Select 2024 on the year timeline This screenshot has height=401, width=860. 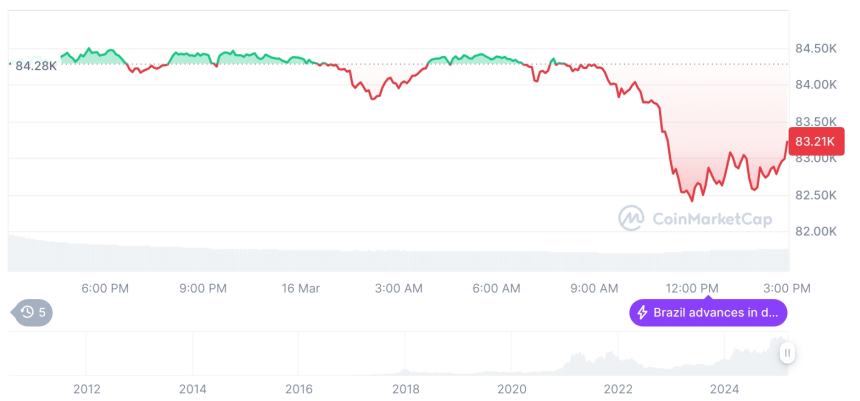[x=724, y=389]
